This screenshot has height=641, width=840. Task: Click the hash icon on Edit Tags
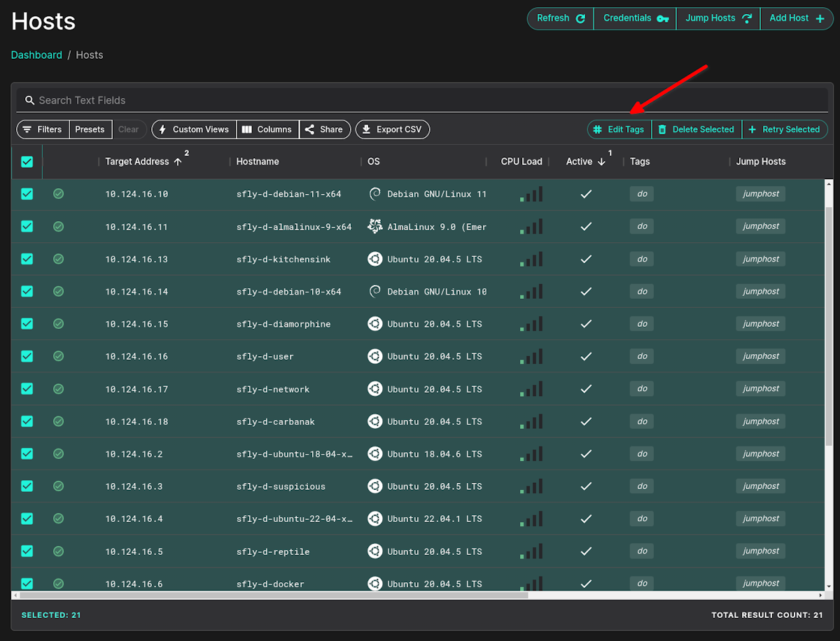coord(600,129)
